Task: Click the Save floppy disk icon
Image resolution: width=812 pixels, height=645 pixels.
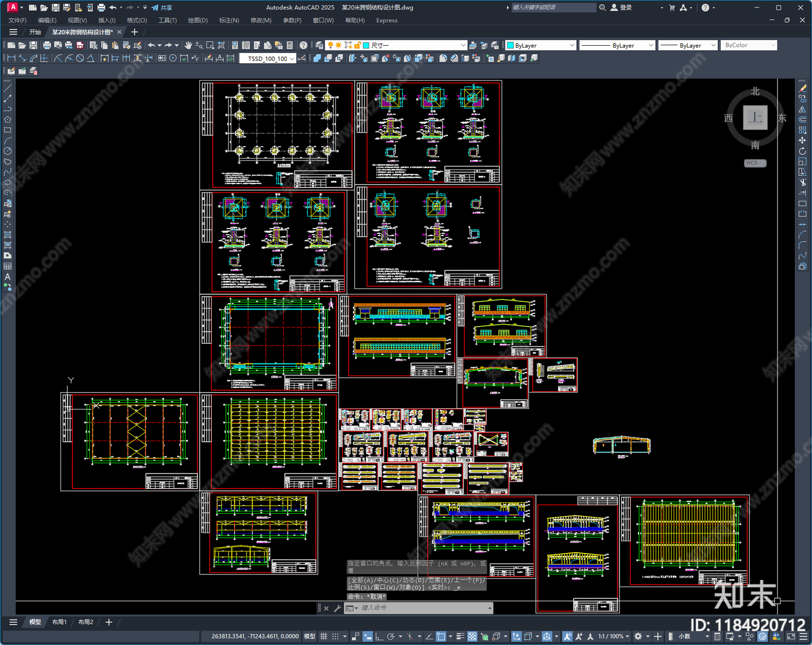Action: 33,45
